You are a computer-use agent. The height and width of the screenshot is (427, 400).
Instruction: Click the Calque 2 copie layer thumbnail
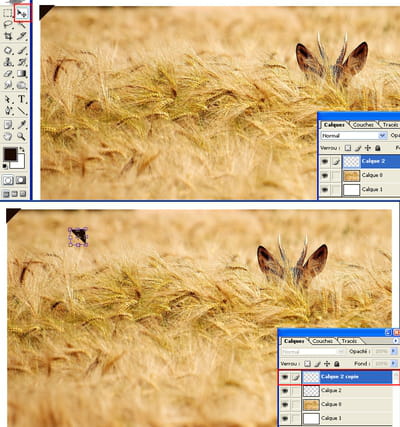point(312,377)
